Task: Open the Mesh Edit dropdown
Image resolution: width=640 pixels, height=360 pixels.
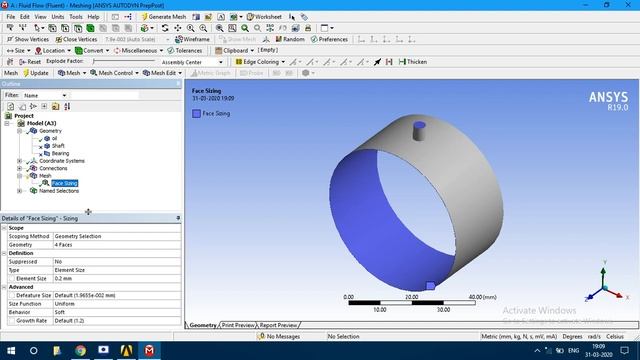Action: tap(162, 73)
